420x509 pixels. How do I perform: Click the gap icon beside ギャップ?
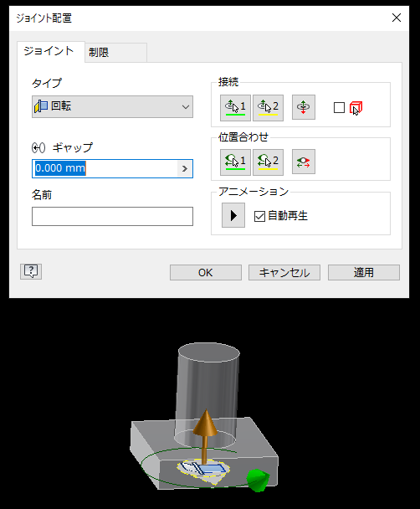tap(38, 148)
